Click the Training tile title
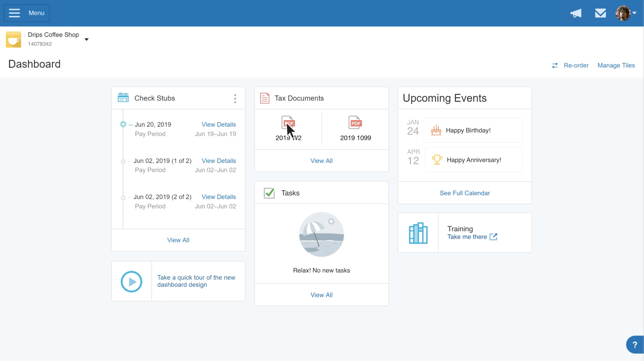Screen dimensions: 644x361 click(x=460, y=229)
